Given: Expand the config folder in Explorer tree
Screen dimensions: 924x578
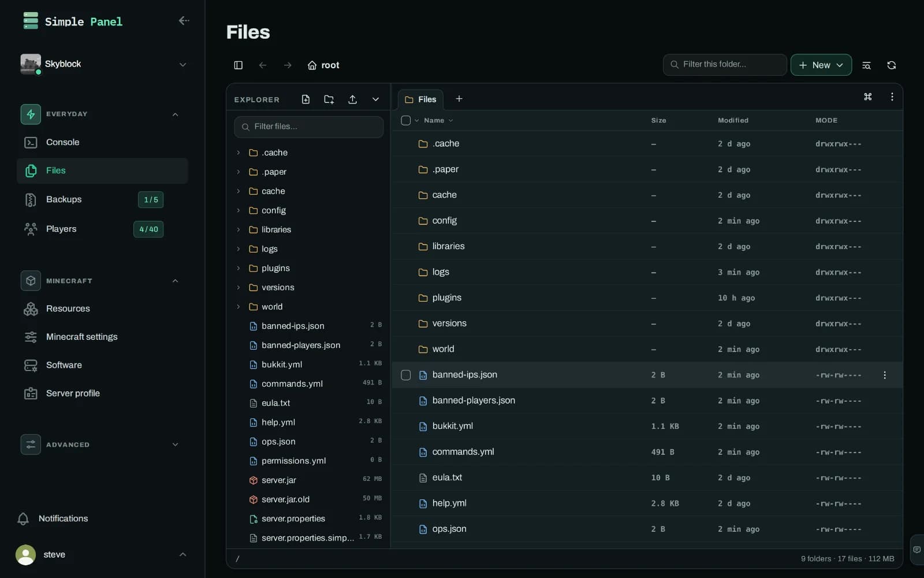Looking at the screenshot, I should (239, 210).
